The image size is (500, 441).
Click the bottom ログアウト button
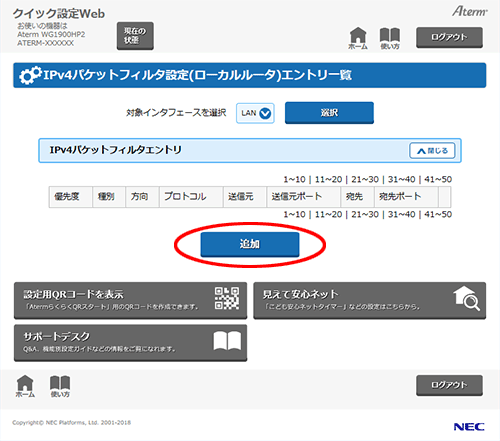(449, 385)
